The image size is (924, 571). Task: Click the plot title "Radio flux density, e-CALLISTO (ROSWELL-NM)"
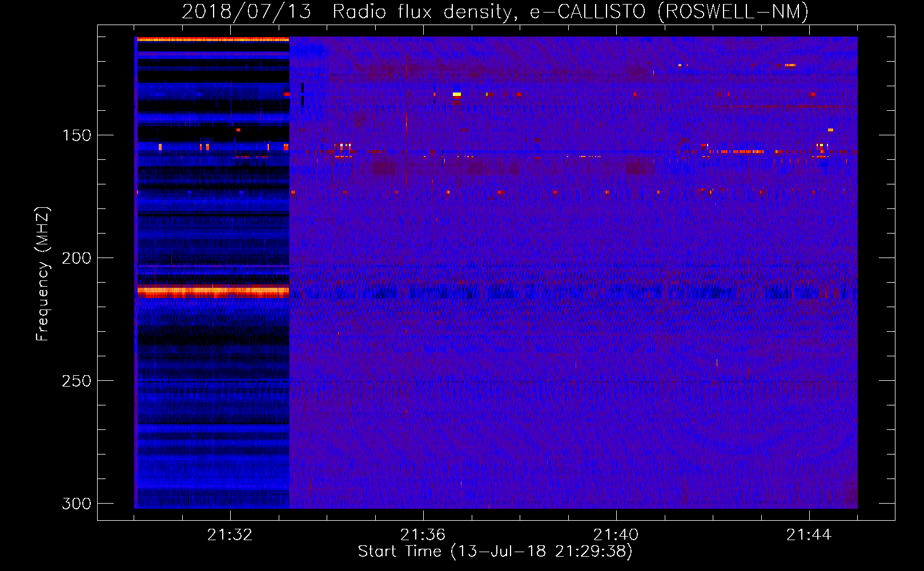tap(571, 11)
